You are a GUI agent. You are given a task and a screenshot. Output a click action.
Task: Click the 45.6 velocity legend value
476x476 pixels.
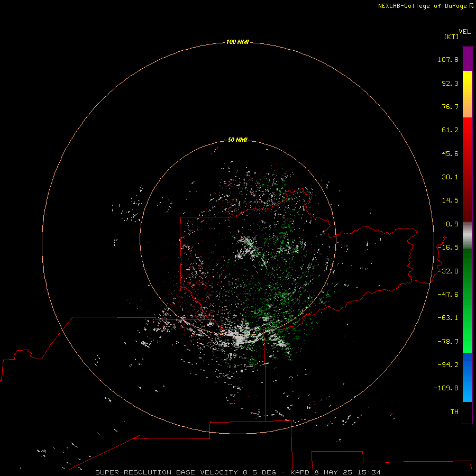(450, 153)
